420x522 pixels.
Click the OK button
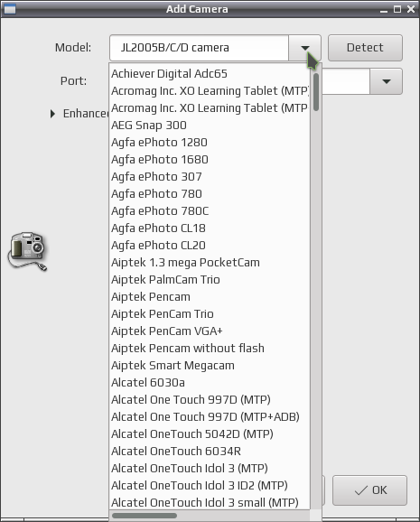(369, 490)
